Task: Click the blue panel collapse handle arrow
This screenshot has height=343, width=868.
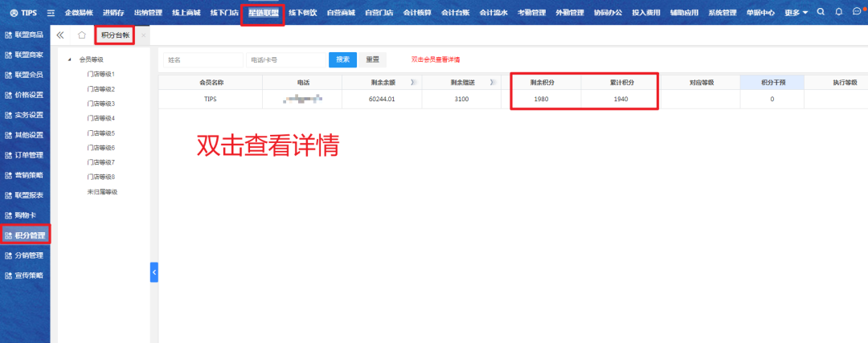Action: [154, 273]
